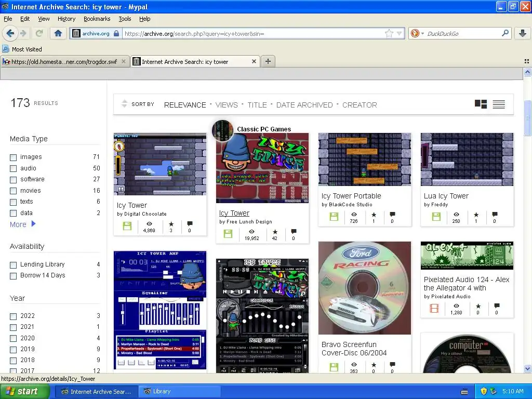
Task: Click the Windows Start button
Action: pyautogui.click(x=24, y=391)
